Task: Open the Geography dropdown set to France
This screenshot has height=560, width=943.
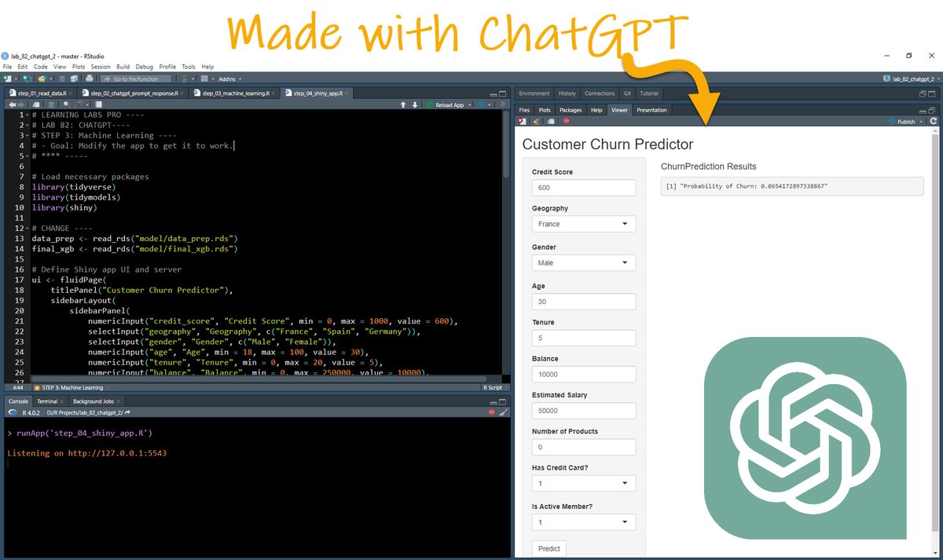Action: [583, 224]
